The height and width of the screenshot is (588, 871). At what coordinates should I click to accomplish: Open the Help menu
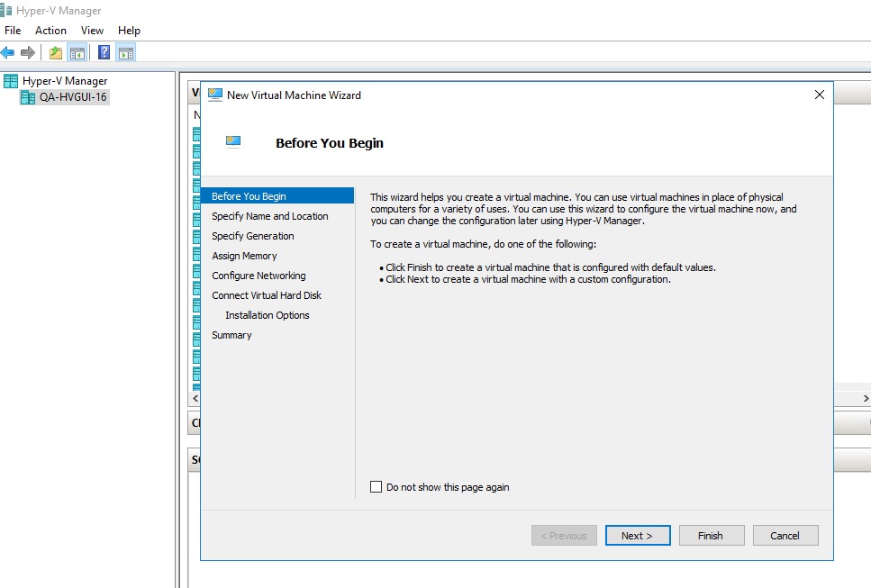[129, 31]
